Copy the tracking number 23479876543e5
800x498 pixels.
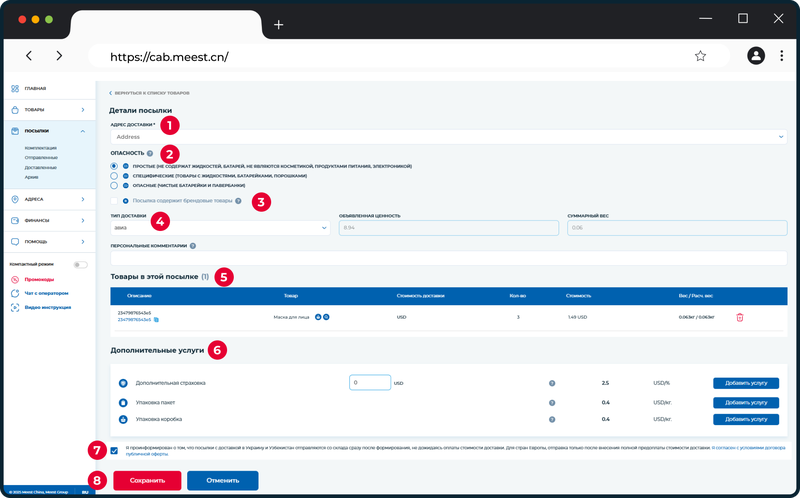(x=157, y=320)
